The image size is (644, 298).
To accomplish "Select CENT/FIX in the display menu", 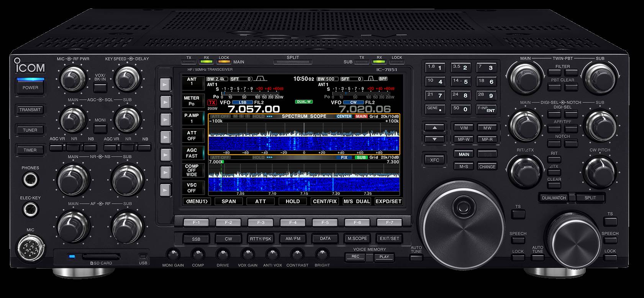I will click(x=325, y=201).
